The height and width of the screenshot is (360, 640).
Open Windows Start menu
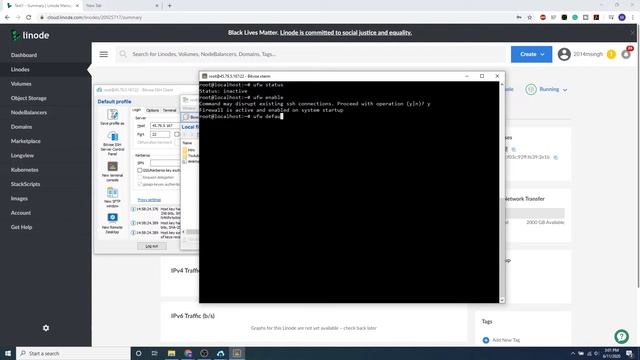(x=8, y=353)
